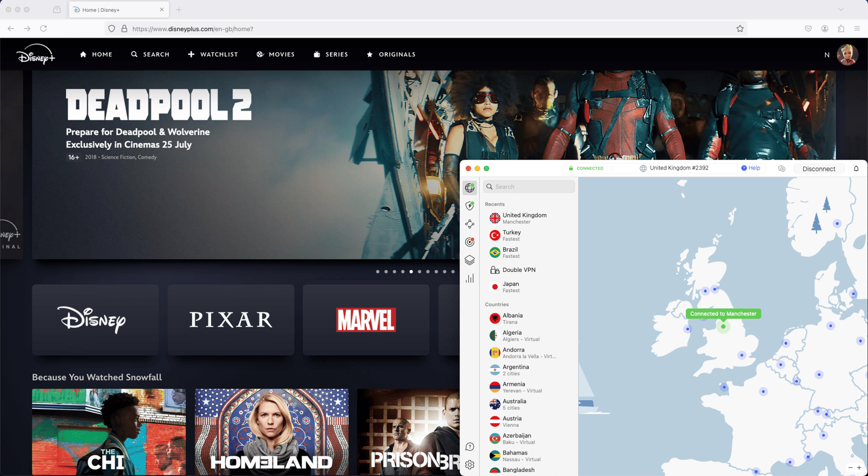Image resolution: width=868 pixels, height=476 pixels.
Task: Select Double VPN in Recents
Action: point(529,270)
